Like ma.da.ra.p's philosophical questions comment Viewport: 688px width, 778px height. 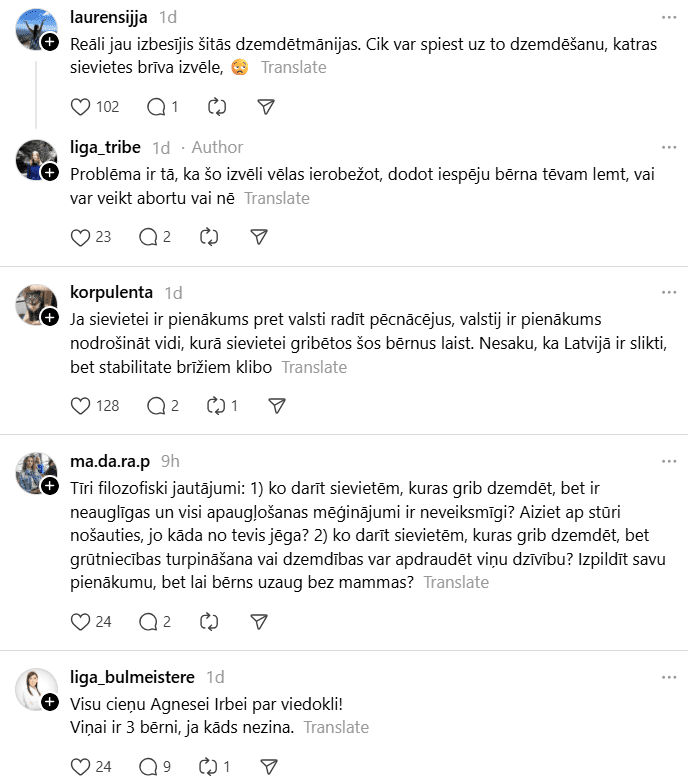[x=82, y=621]
